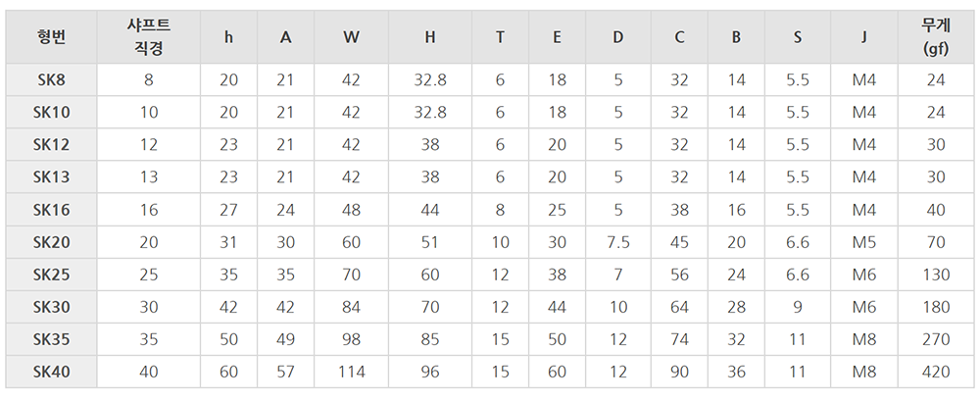Click the 114 value in SK40 row
Screen dimensions: 980x400
(x=351, y=373)
